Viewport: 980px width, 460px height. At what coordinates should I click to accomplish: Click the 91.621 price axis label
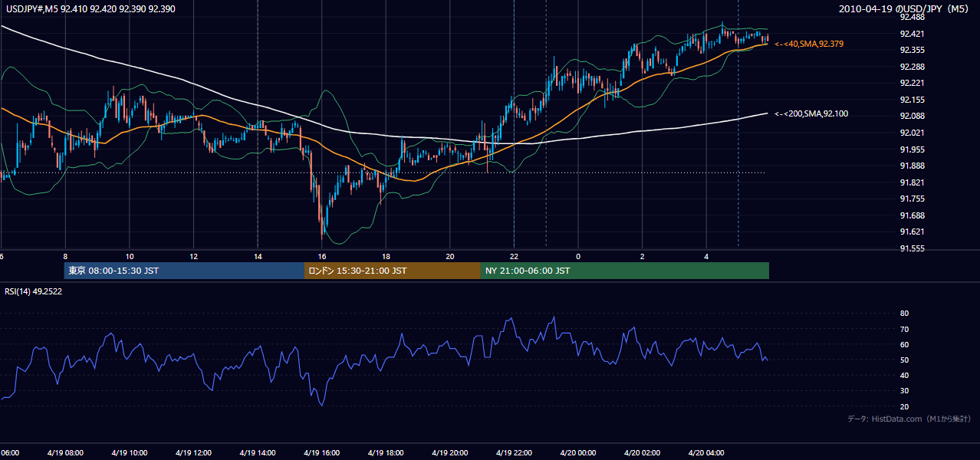[x=913, y=232]
